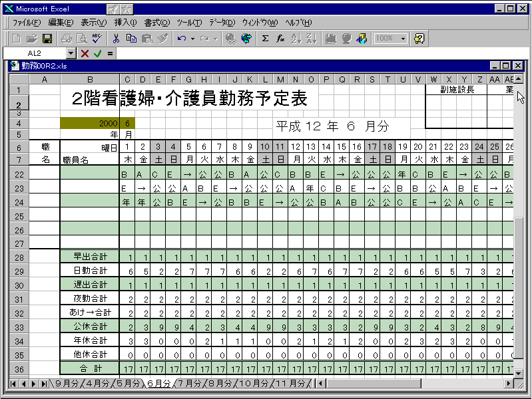Select the olive cell containing 2000
Screen dimensions: 532x399
(x=89, y=123)
